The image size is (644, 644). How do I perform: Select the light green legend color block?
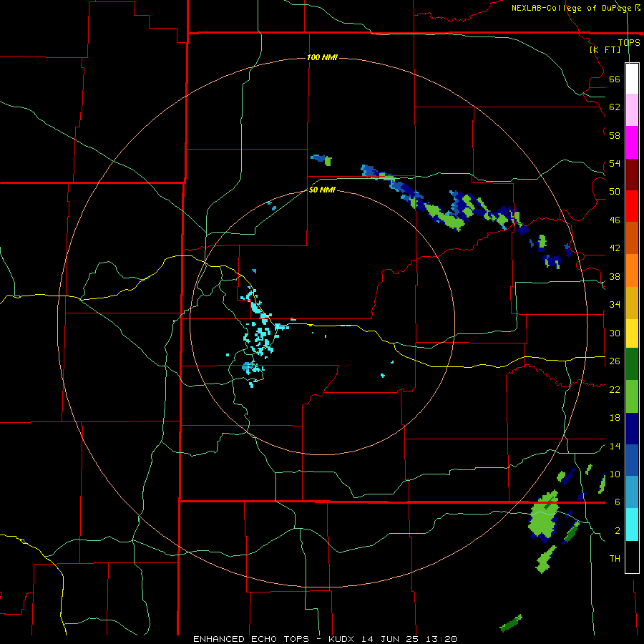tap(632, 396)
